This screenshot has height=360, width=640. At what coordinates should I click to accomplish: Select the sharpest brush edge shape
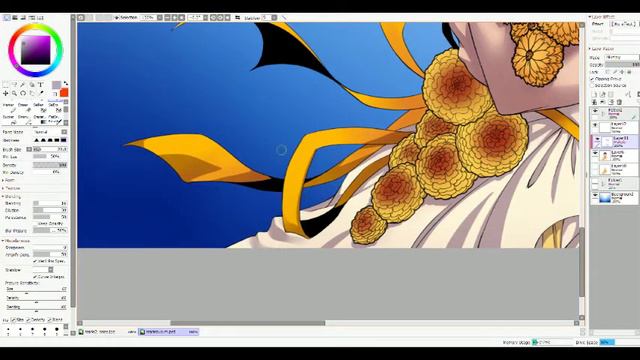[37, 140]
